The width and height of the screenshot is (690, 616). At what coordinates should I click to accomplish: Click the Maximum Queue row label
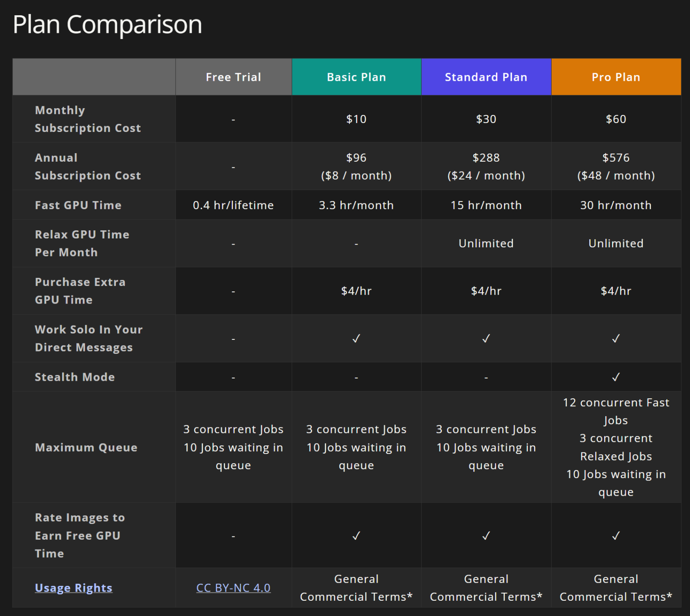86,447
